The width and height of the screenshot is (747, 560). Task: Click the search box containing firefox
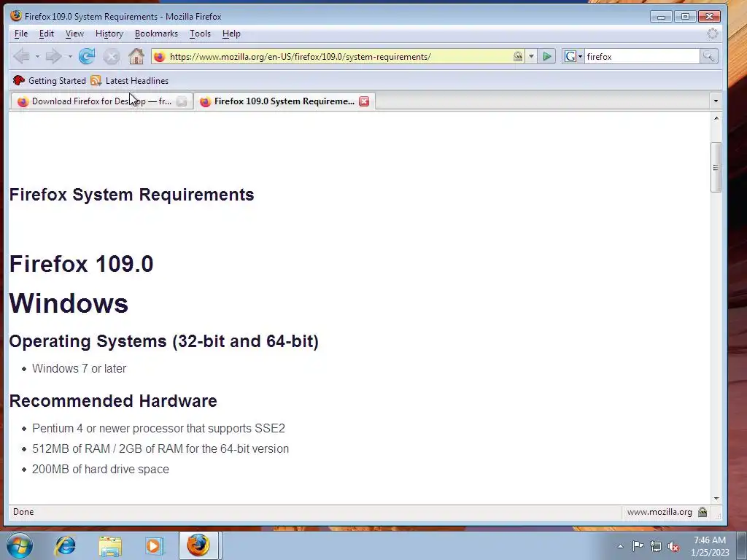(x=642, y=57)
